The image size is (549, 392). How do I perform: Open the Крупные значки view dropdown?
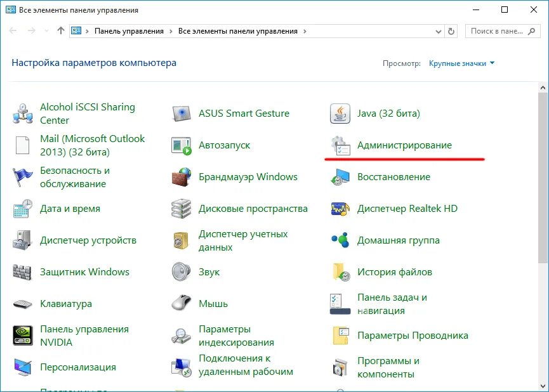pos(461,63)
